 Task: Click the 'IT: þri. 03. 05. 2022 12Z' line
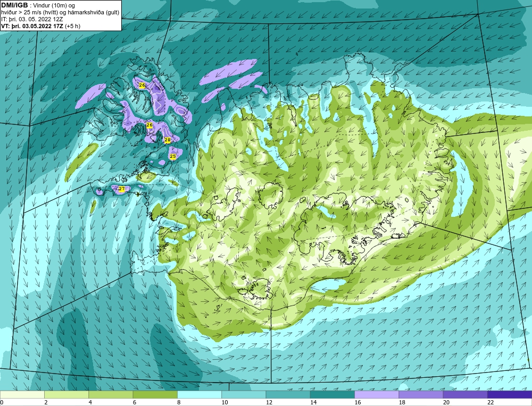(x=31, y=19)
